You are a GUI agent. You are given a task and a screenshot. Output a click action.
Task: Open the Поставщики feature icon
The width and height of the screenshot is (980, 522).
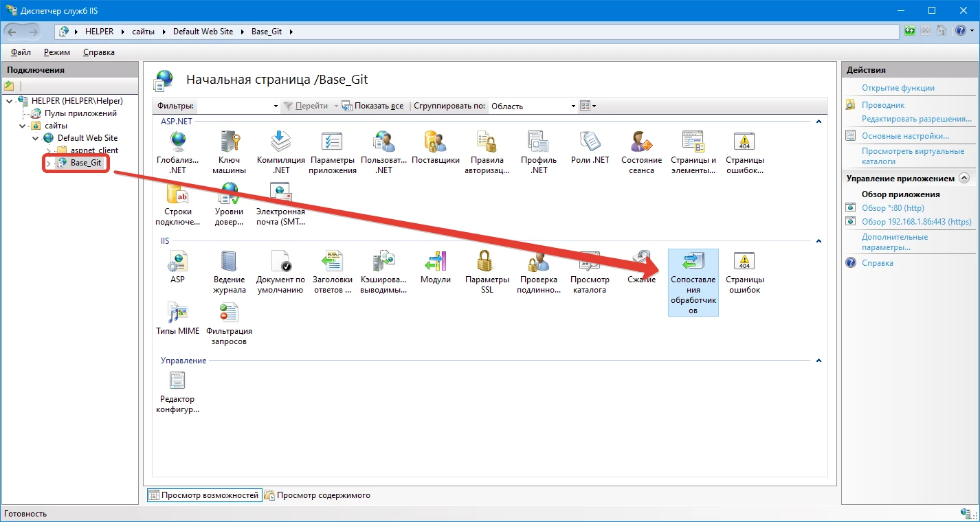[436, 147]
